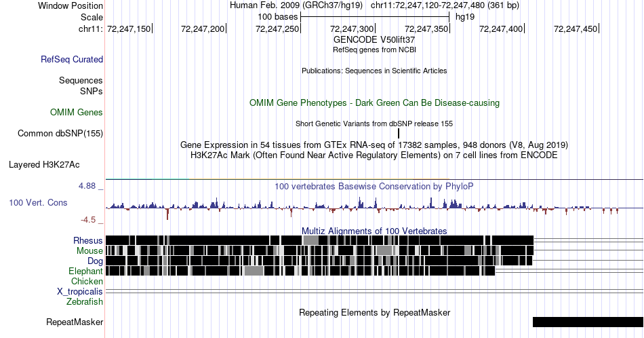Viewport: 644px width, 338px height.
Task: Select the Elephant alignment row label
Action: [85, 271]
